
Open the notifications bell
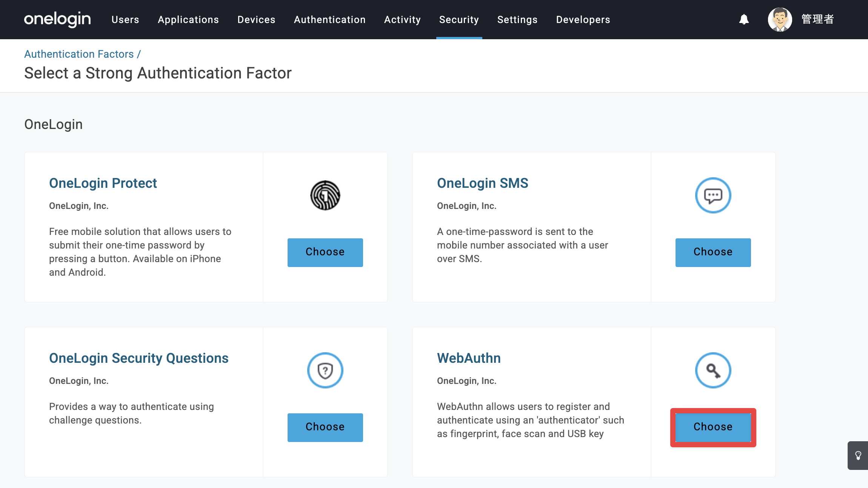click(744, 19)
